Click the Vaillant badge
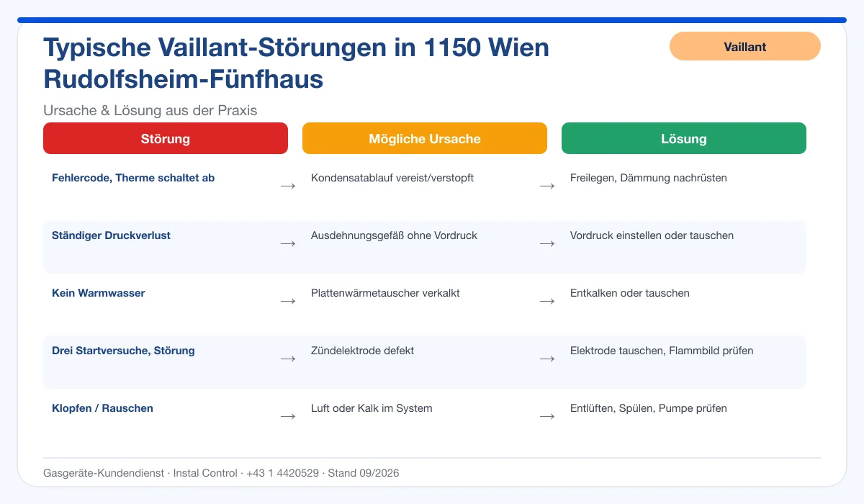Viewport: 864px width, 504px height. point(745,46)
